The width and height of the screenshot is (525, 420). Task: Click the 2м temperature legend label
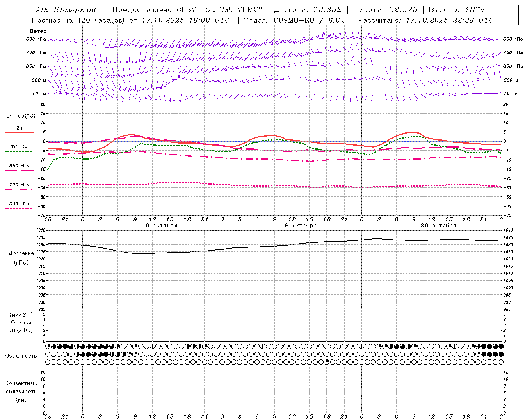(19, 128)
